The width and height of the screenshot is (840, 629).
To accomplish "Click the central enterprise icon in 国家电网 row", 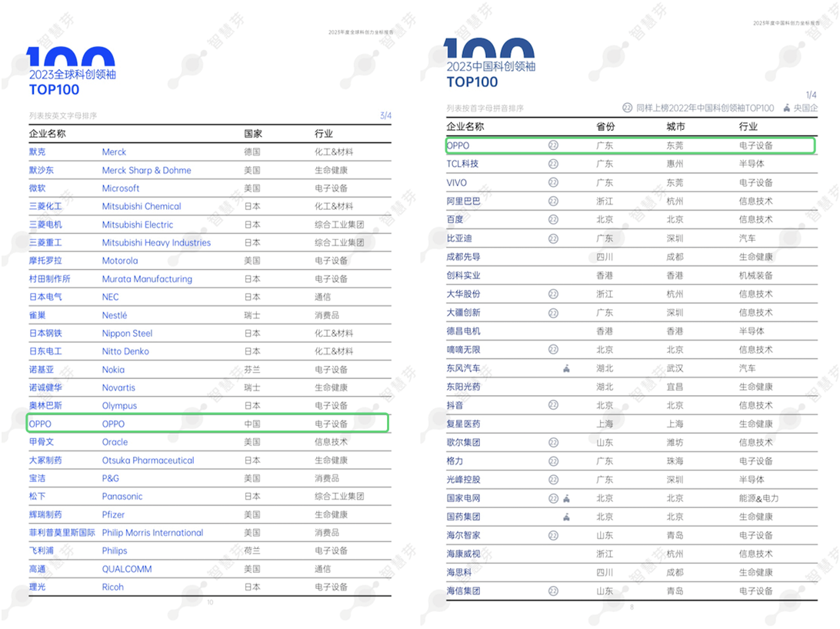I will [566, 498].
